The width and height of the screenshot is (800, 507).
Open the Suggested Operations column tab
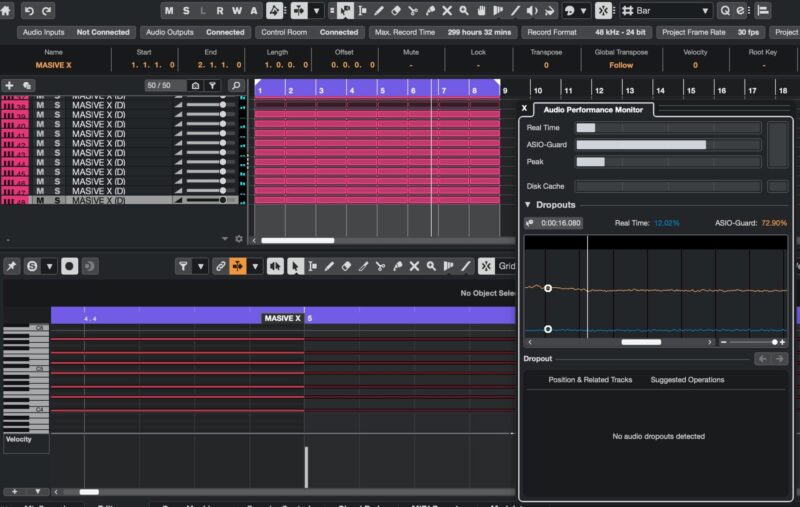[x=687, y=380]
